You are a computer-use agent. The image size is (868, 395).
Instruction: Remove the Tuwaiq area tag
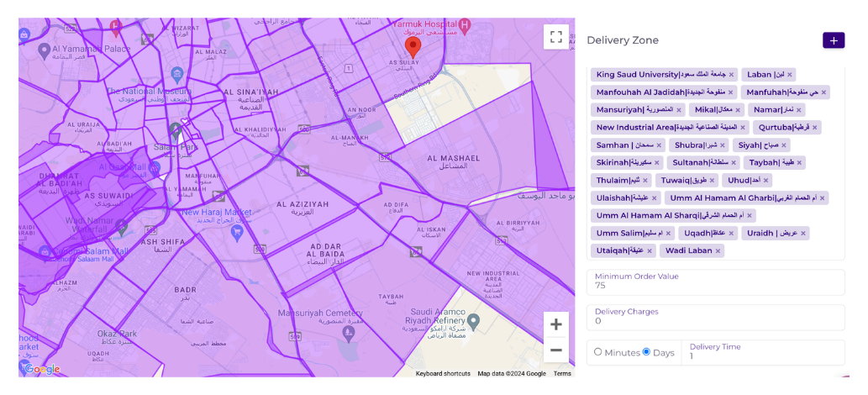point(712,181)
